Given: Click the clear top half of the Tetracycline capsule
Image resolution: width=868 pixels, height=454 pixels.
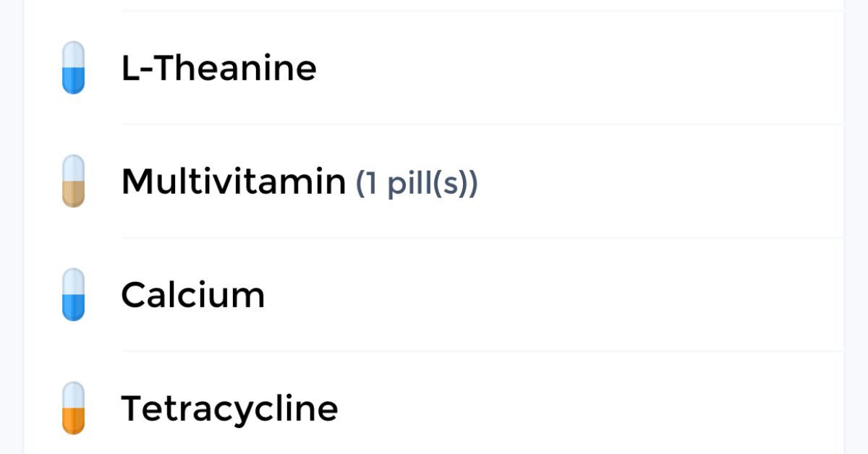Looking at the screenshot, I should point(74,395).
